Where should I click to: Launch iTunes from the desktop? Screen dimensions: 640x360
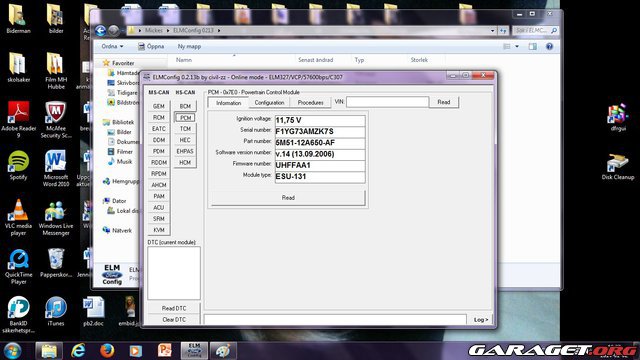56,311
